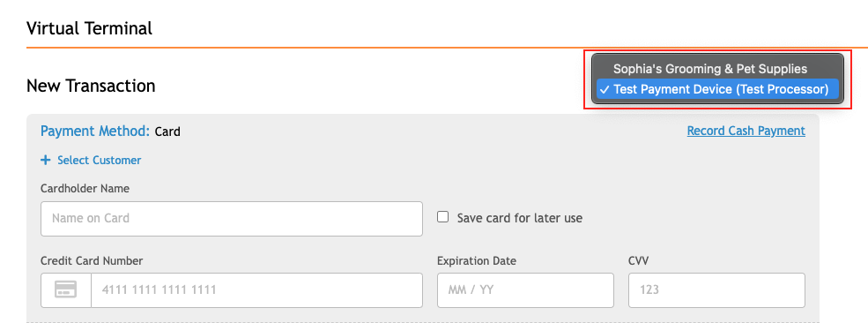Click the Virtual Terminal heading
This screenshot has width=868, height=323.
click(89, 27)
